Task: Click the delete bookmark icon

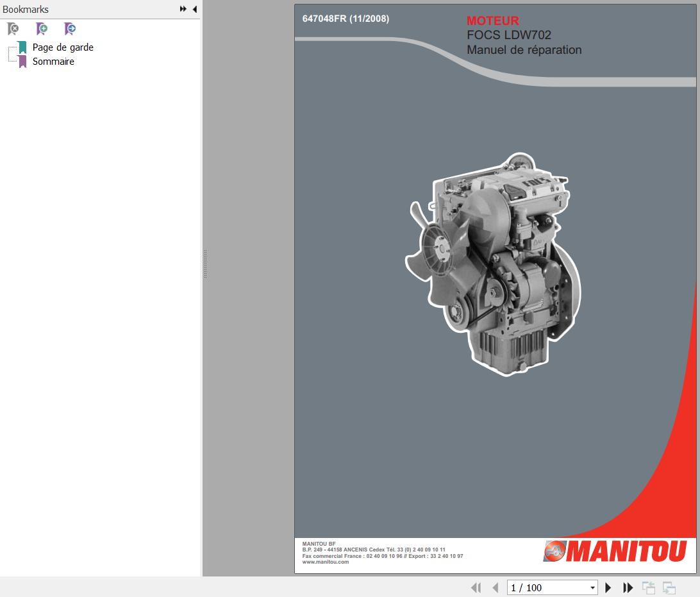Action: point(13,29)
